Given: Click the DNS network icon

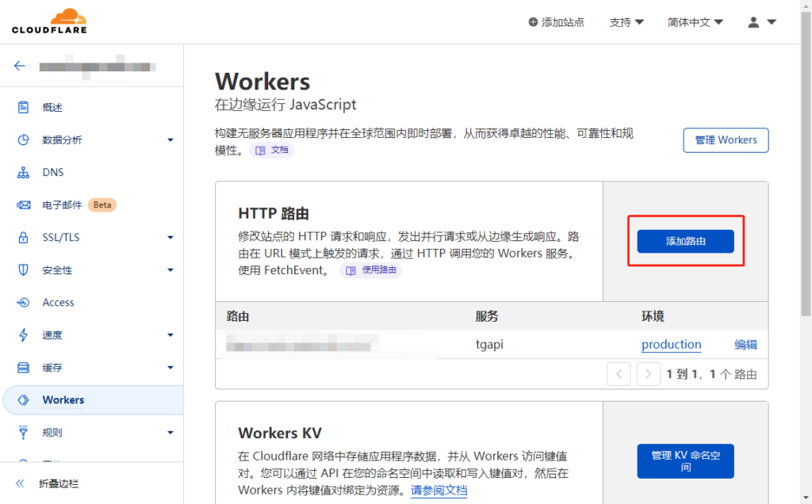Looking at the screenshot, I should click(x=24, y=172).
